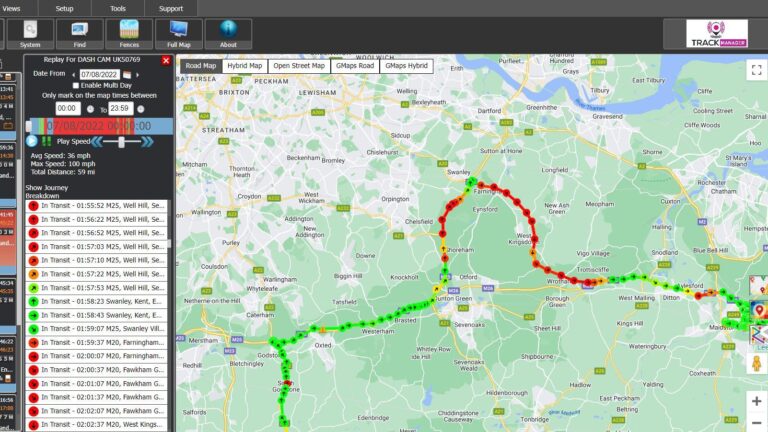Open the Tools menu

click(118, 8)
